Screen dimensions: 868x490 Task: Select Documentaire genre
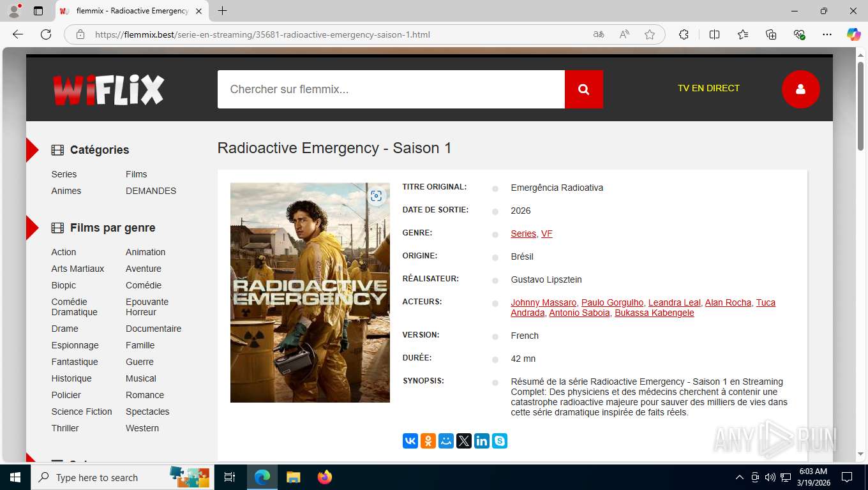(x=154, y=329)
